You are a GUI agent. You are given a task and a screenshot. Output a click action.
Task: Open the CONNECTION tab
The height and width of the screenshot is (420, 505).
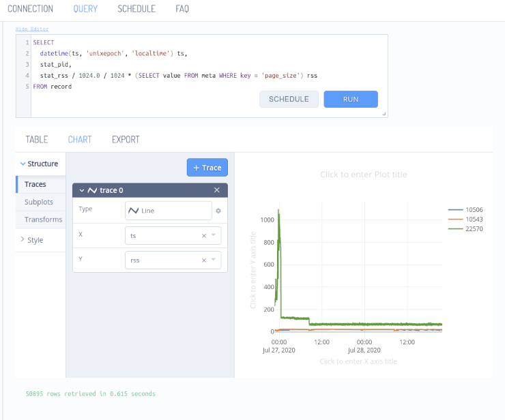30,9
